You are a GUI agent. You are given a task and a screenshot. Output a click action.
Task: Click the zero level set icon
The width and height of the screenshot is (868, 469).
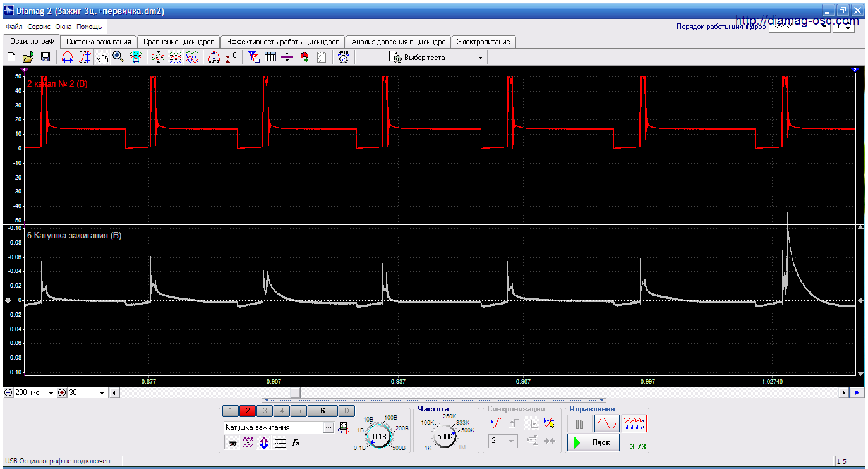point(231,58)
